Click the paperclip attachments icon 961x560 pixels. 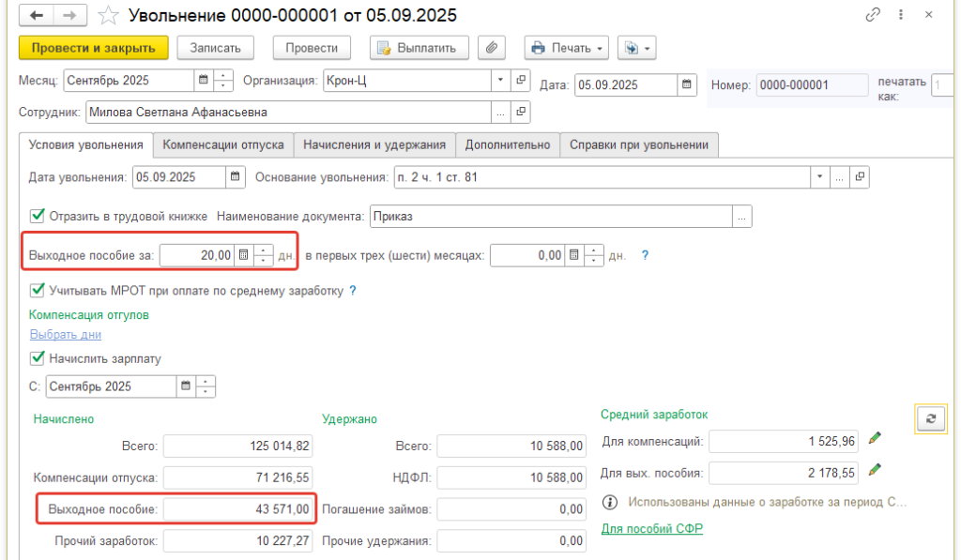pyautogui.click(x=491, y=48)
